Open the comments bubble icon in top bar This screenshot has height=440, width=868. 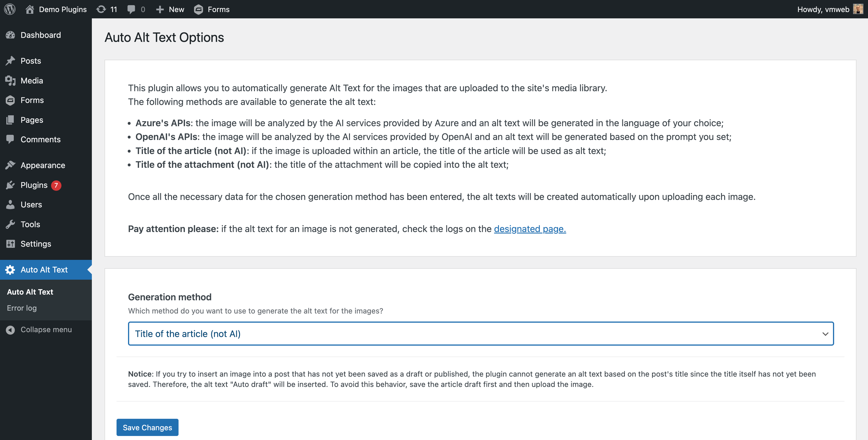tap(131, 9)
